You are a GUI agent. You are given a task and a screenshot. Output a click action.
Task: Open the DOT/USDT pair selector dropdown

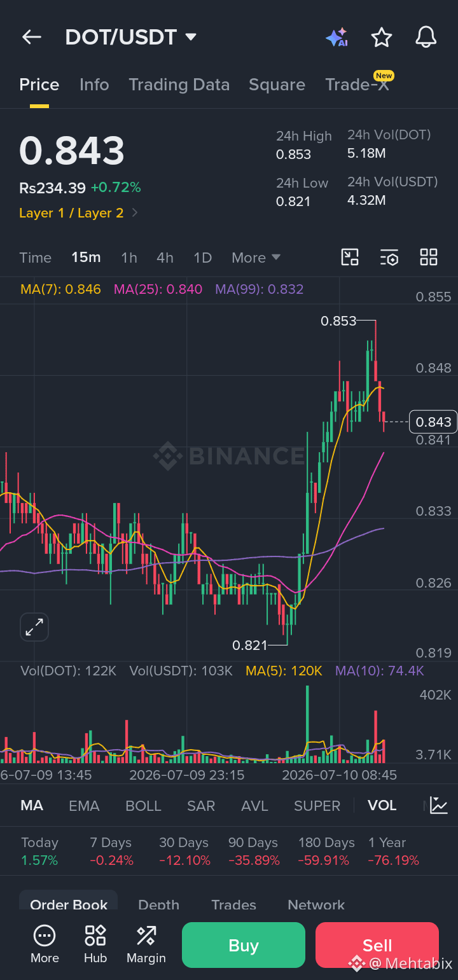pyautogui.click(x=131, y=38)
